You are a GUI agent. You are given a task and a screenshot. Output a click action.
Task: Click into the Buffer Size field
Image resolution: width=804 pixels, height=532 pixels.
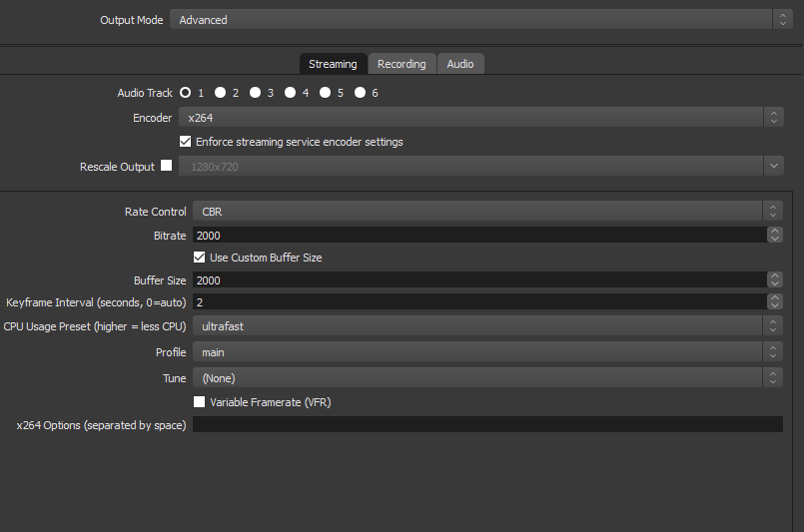tap(480, 280)
